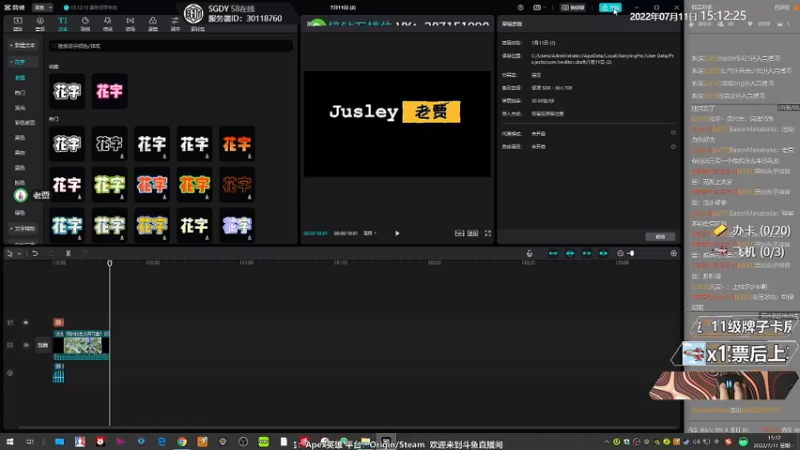Select the Glow (发光) category

pyautogui.click(x=20, y=108)
